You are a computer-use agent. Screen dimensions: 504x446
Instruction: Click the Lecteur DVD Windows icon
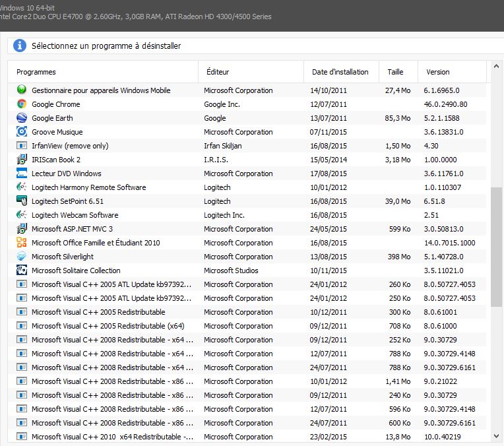coord(22,173)
